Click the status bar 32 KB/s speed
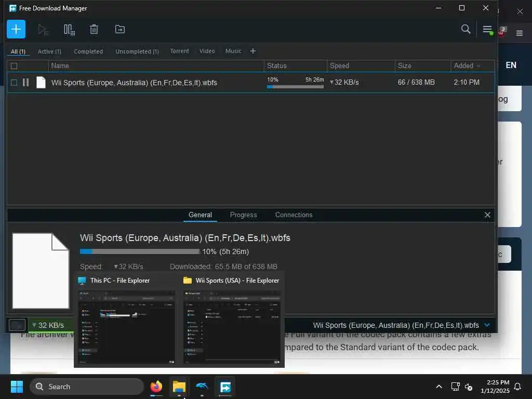The width and height of the screenshot is (532, 399). pos(51,325)
